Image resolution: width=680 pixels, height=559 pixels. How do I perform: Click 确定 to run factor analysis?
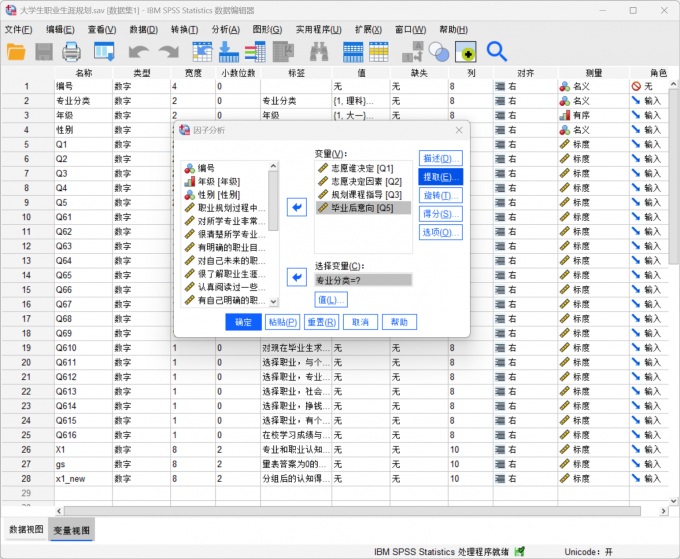click(243, 322)
